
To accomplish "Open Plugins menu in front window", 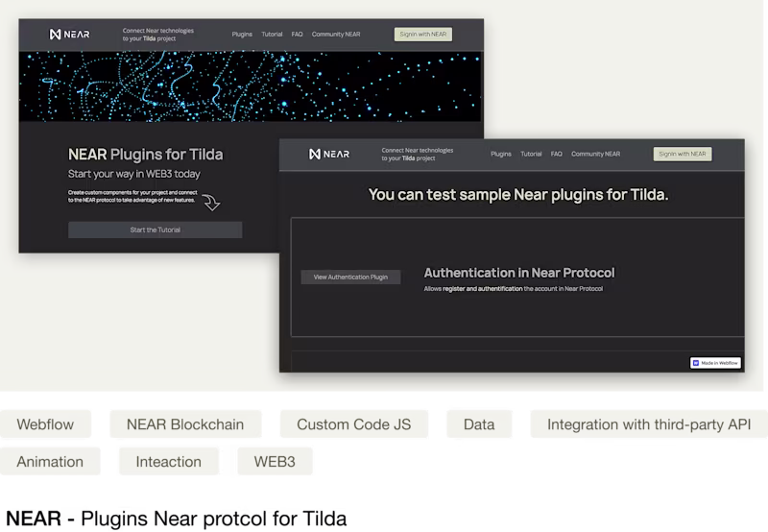I will tap(501, 154).
